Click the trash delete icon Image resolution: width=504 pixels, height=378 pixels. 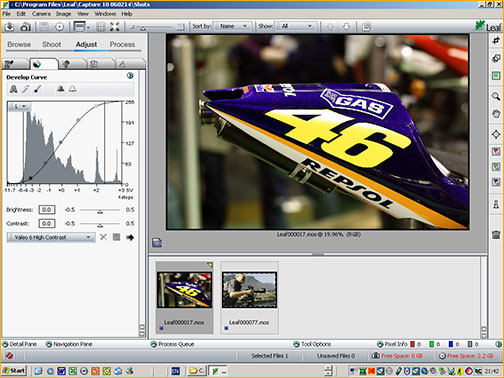[x=496, y=234]
